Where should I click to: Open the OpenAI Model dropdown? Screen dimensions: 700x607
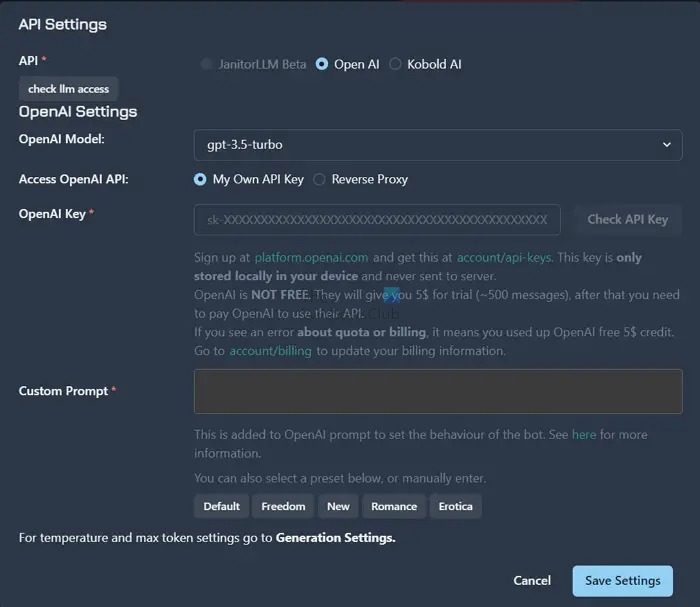(x=438, y=145)
